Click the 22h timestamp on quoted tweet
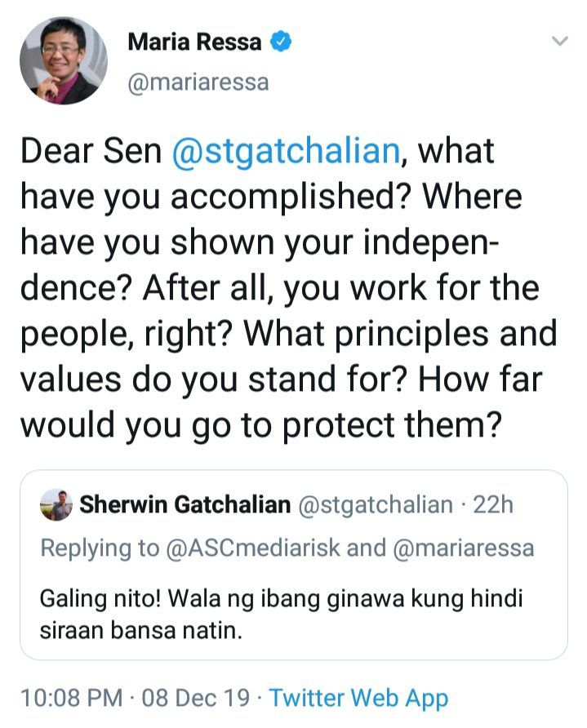This screenshot has height=728, width=587. (493, 506)
